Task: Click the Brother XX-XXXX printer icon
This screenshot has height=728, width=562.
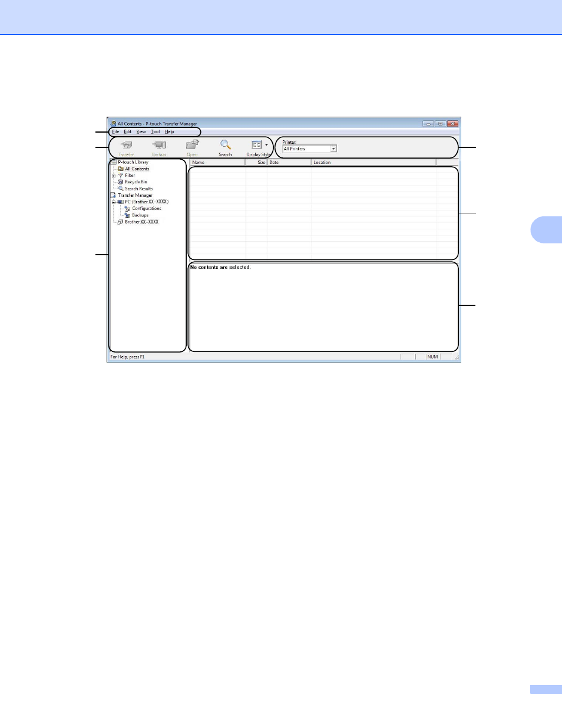Action: [x=121, y=222]
